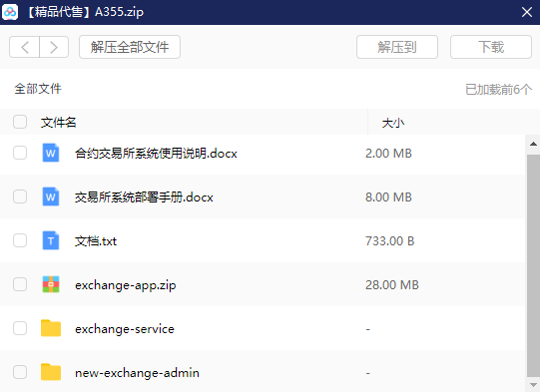Click the 全部文件 breadcrumb
Viewport: 540px width, 392px height.
click(38, 89)
